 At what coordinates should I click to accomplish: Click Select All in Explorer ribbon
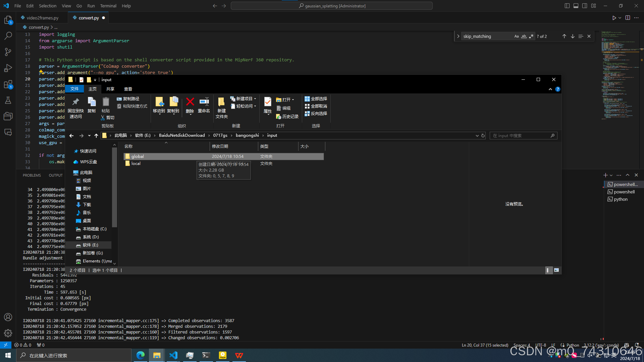(x=316, y=99)
